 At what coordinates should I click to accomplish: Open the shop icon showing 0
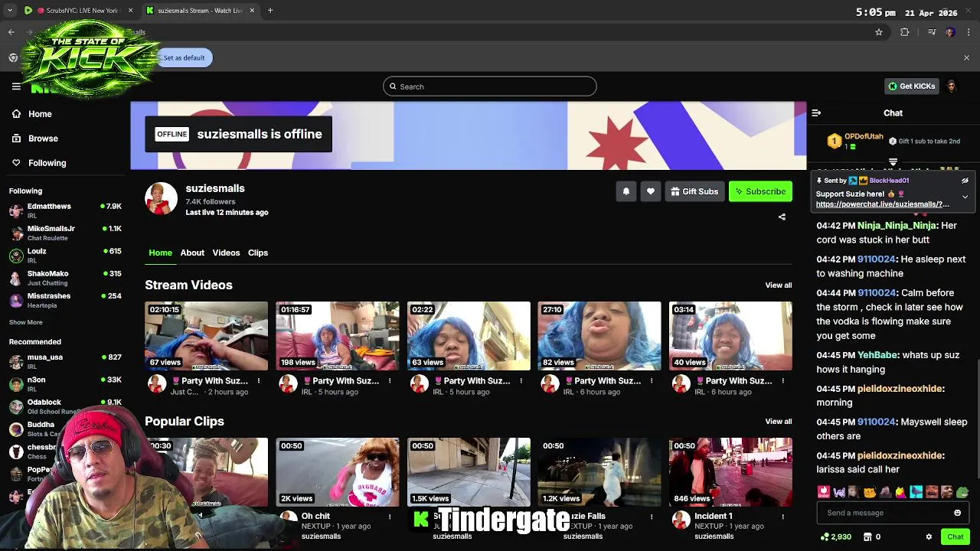point(872,536)
